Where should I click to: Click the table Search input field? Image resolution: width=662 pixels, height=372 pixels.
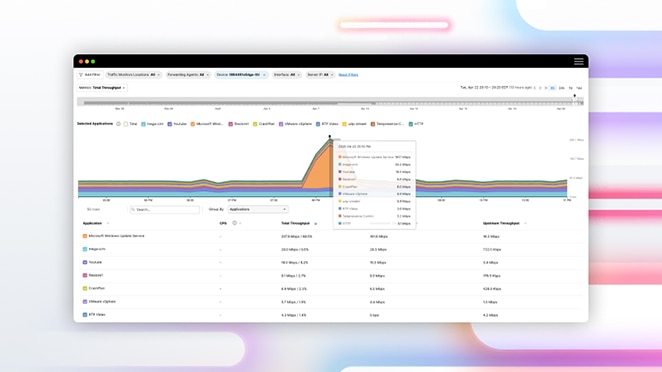(165, 209)
